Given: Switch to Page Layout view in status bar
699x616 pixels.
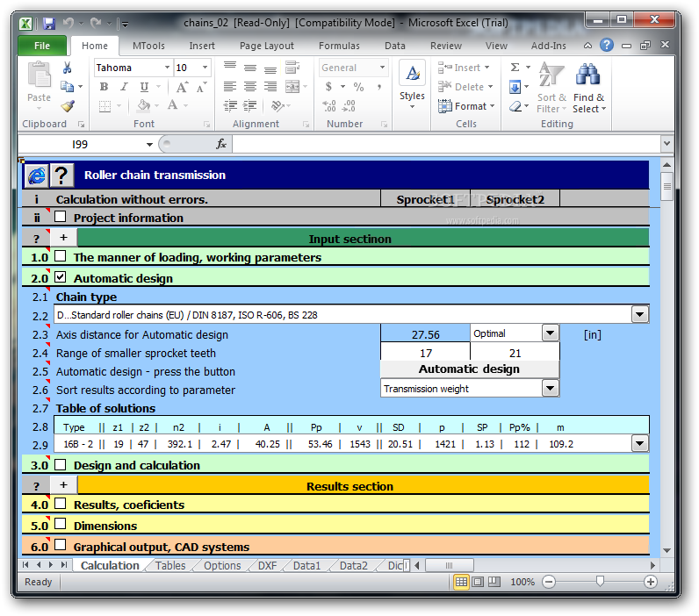Looking at the screenshot, I should coord(478,582).
